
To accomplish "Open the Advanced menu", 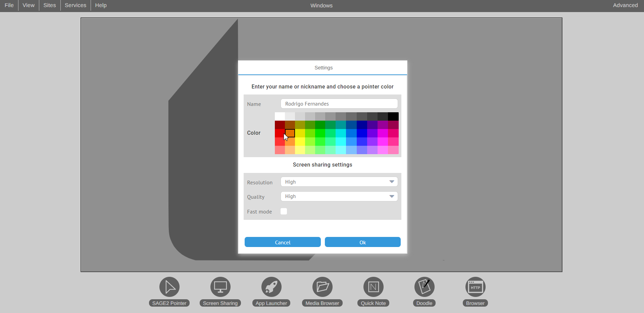I will (x=625, y=5).
